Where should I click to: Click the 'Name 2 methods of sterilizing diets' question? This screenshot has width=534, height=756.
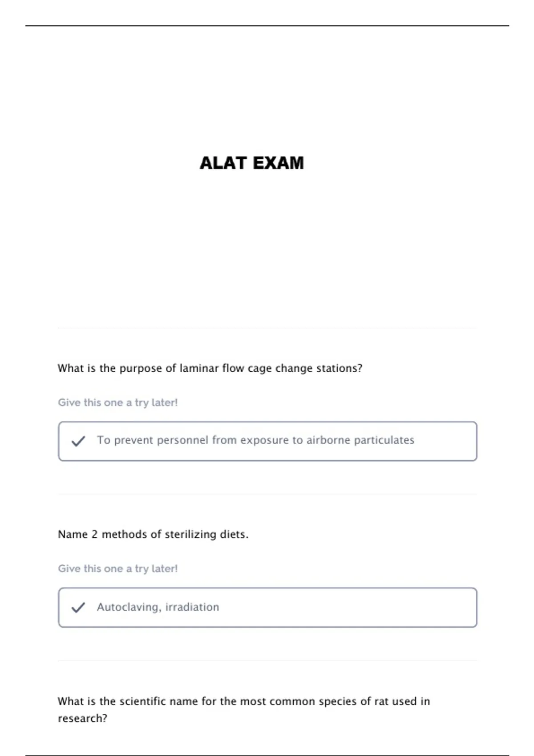click(153, 534)
